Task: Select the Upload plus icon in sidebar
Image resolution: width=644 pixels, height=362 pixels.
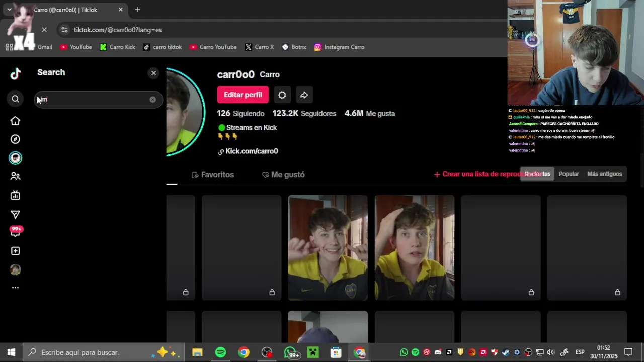Action: [x=15, y=251]
